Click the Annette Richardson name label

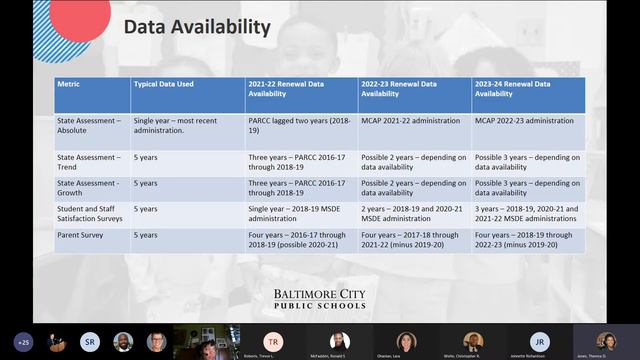point(527,356)
